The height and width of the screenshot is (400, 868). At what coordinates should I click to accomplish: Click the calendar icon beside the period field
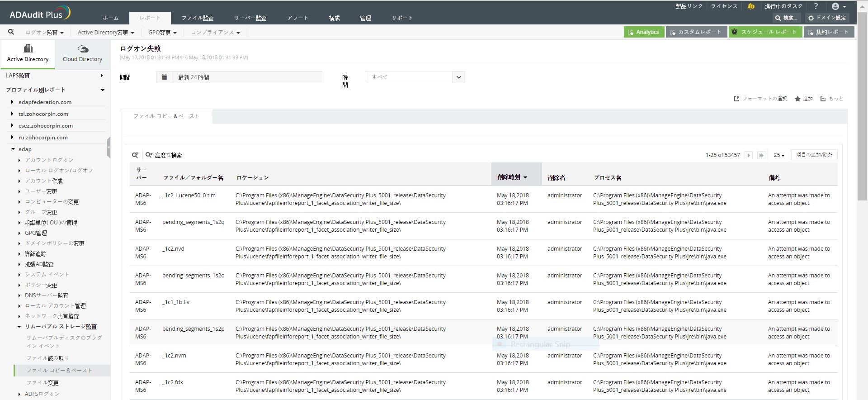(165, 77)
